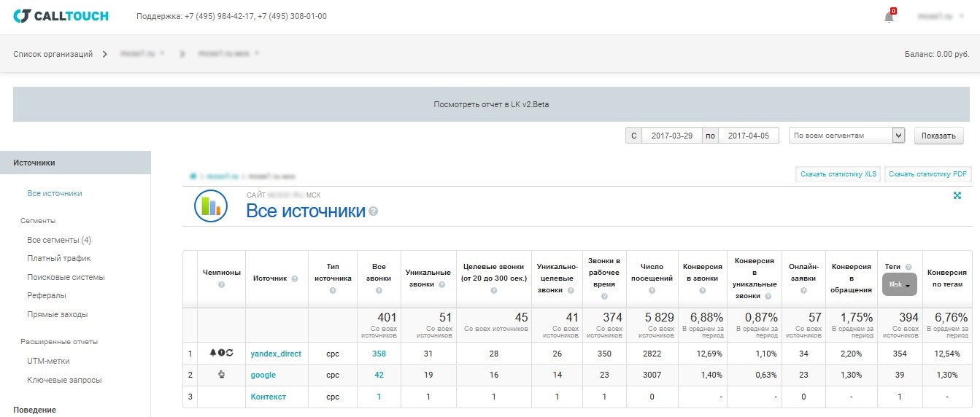This screenshot has height=417, width=980.
Task: Click the start date field 2017-03-29
Action: point(671,136)
